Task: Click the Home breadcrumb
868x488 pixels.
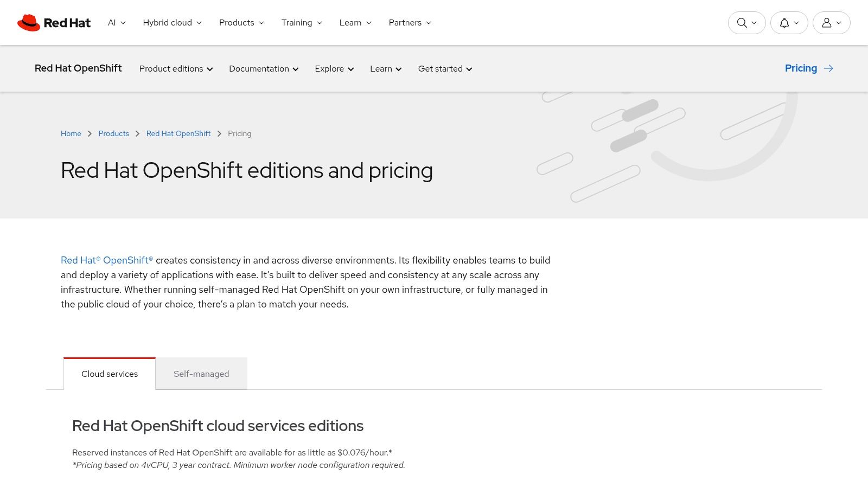Action: (x=71, y=133)
